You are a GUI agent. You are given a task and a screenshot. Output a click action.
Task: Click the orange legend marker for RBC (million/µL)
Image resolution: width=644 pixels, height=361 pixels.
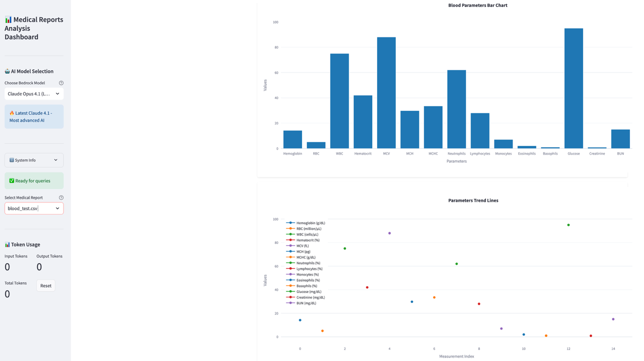(291, 229)
